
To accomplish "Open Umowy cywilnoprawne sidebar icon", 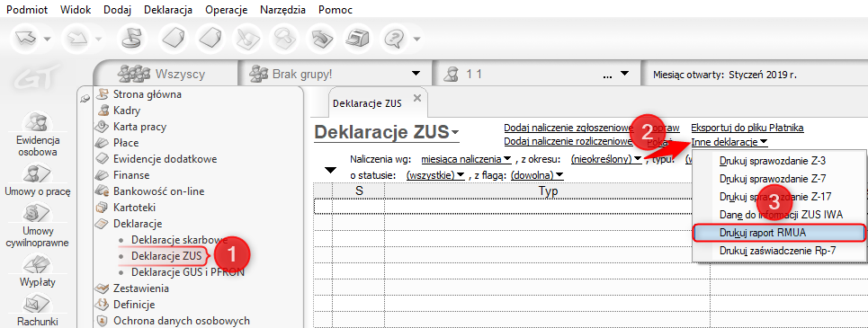I will pyautogui.click(x=38, y=213).
